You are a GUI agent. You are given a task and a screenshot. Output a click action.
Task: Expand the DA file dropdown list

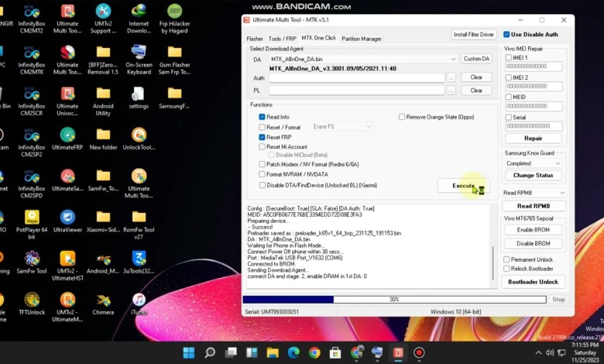tap(453, 59)
